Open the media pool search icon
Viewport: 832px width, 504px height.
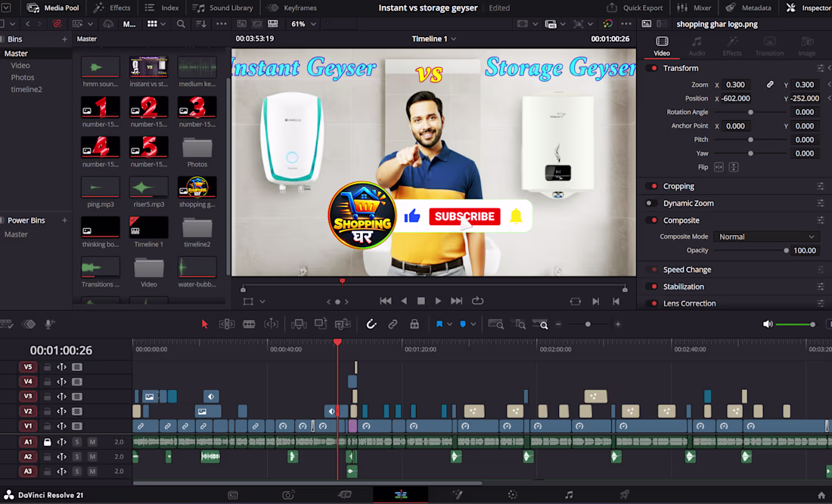click(x=181, y=24)
